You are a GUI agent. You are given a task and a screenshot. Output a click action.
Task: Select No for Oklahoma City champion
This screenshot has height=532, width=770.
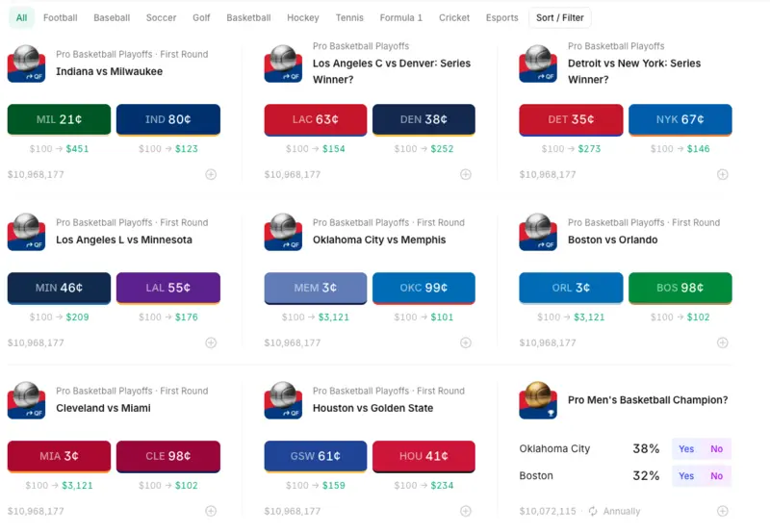(716, 448)
